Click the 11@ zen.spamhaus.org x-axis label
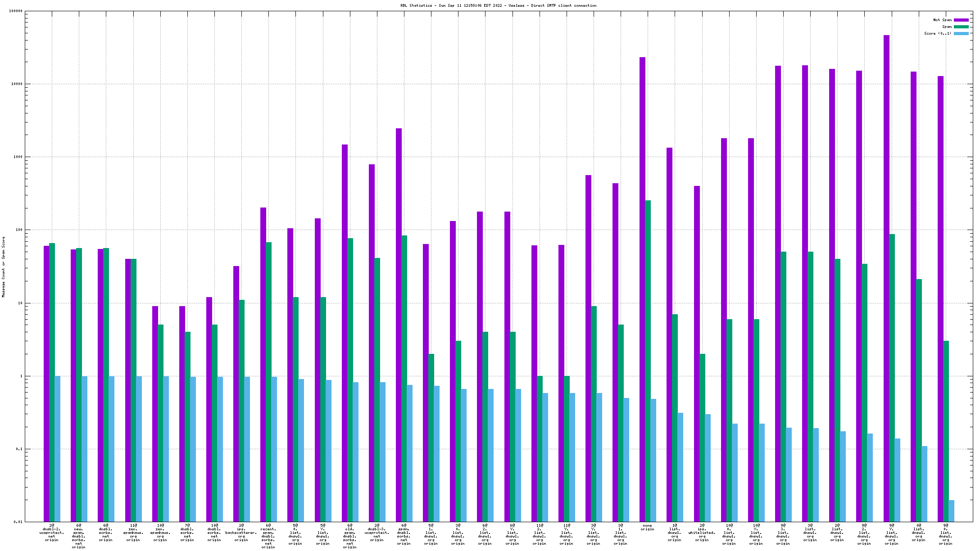This screenshot has width=980, height=551. (x=133, y=533)
